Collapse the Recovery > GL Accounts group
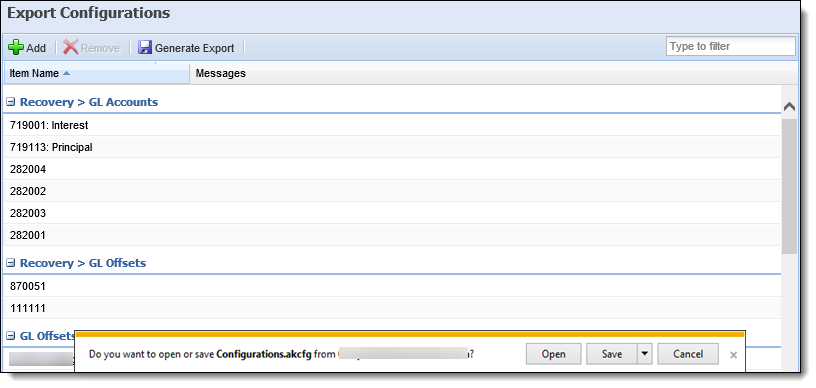This screenshot has width=816, height=388. (10, 102)
